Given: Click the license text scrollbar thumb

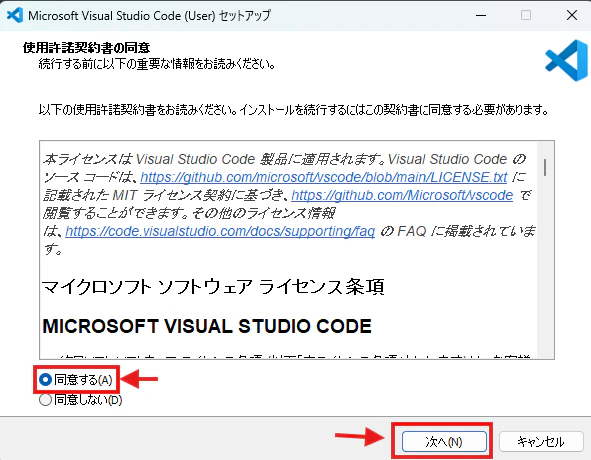Looking at the screenshot, I should coord(545,167).
